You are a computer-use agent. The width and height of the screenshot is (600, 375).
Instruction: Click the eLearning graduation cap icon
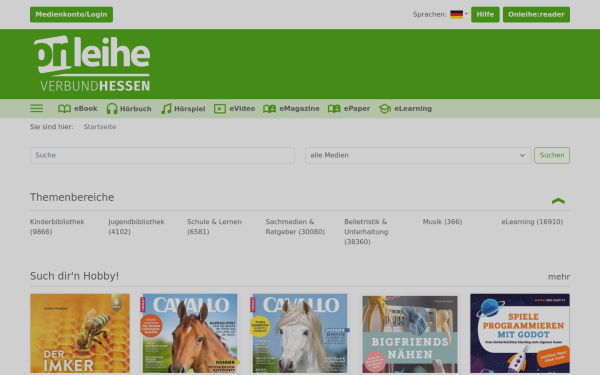385,109
